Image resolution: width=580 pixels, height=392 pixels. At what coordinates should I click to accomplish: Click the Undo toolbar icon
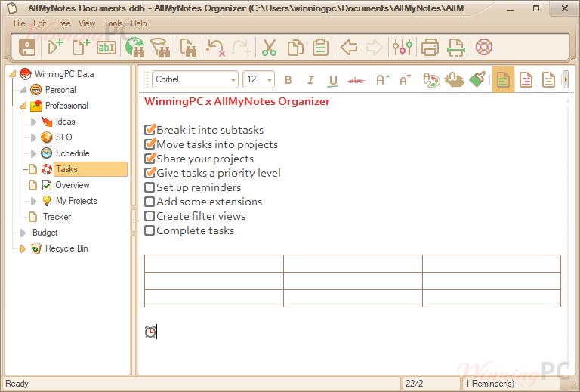click(x=215, y=48)
